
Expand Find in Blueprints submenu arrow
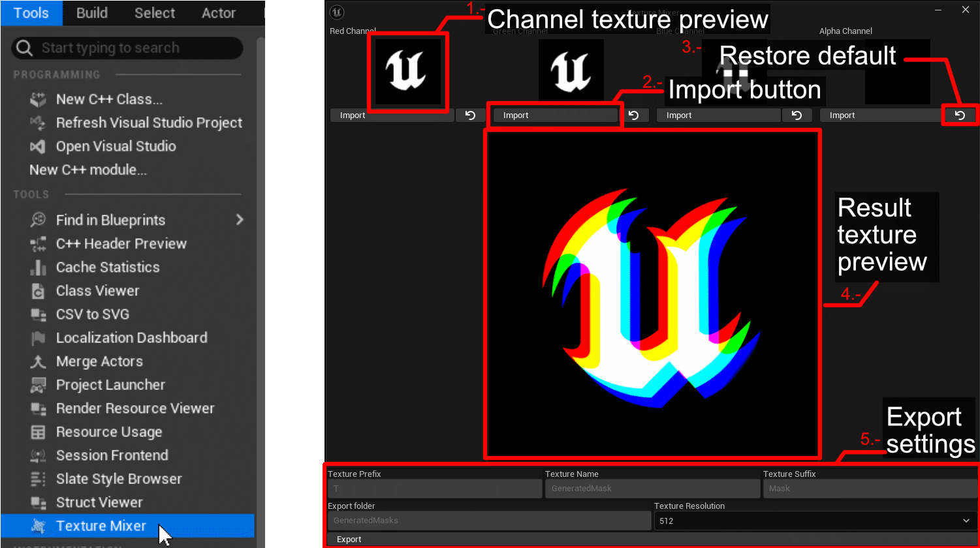click(x=240, y=220)
